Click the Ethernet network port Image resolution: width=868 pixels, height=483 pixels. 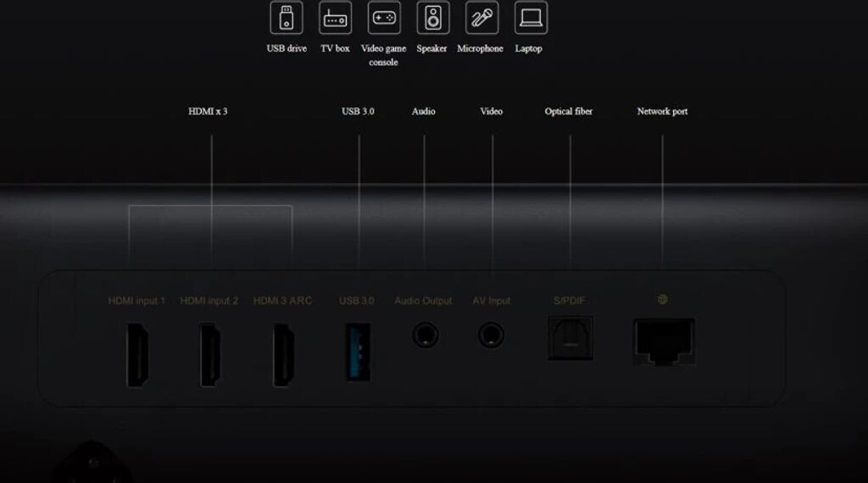(664, 342)
